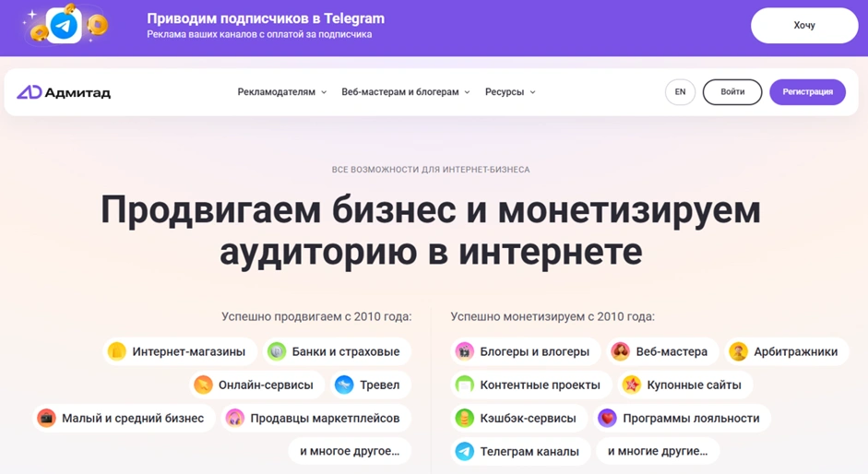
Task: Click the Хочу button in the banner
Action: pos(804,26)
